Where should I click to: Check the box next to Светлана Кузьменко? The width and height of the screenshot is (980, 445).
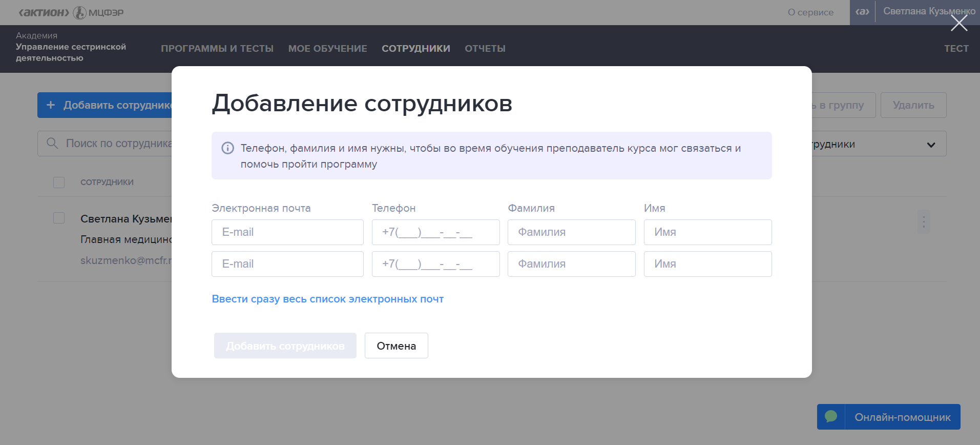coord(59,218)
